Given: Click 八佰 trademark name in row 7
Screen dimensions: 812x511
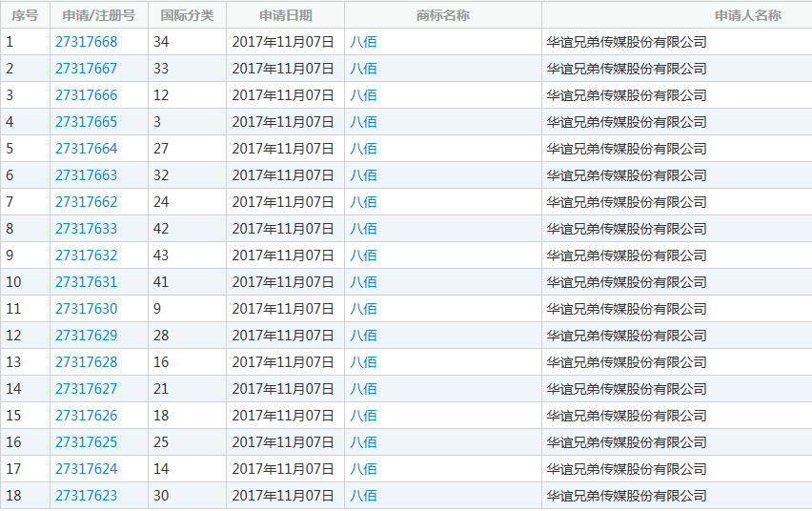Looking at the screenshot, I should [363, 202].
